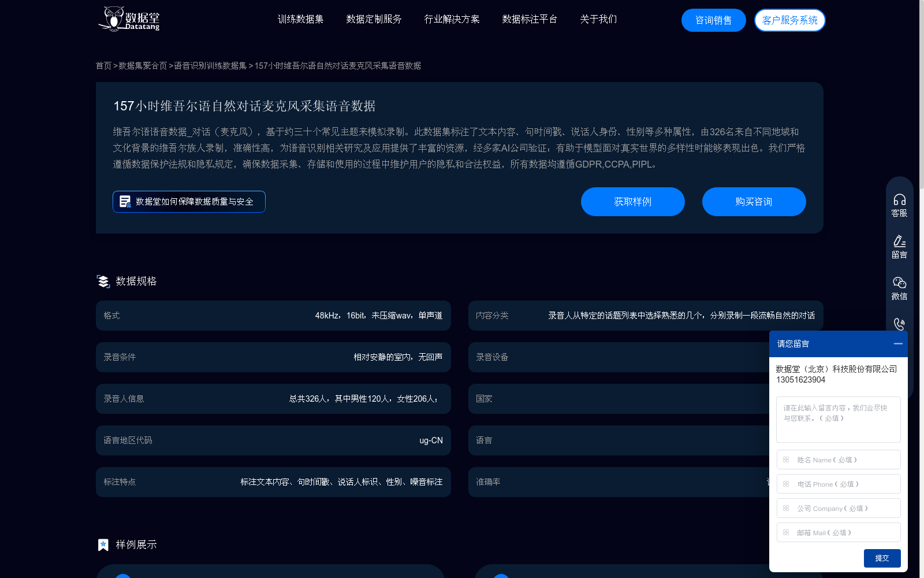Click the 录音条件 row value text
The width and height of the screenshot is (924, 578).
tap(398, 357)
